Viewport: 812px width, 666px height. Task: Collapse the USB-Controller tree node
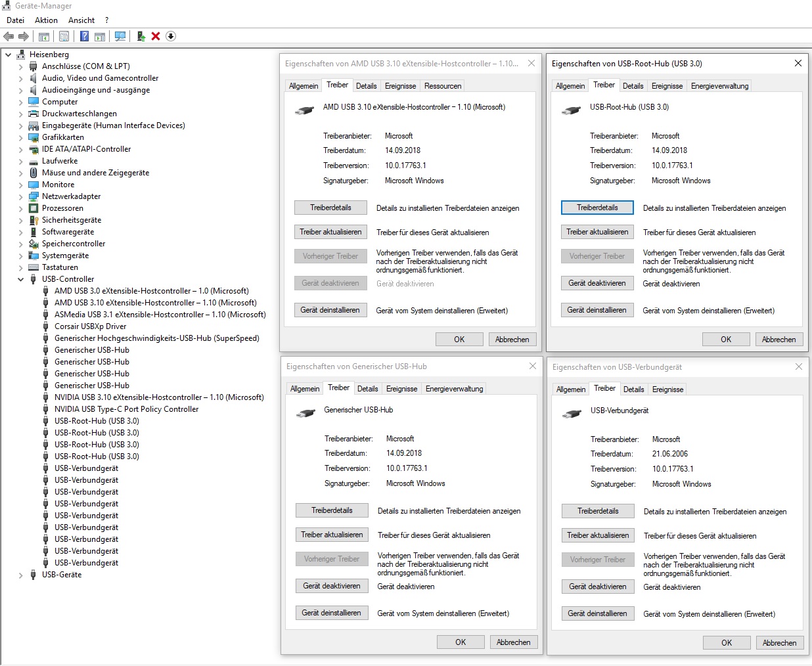(20, 279)
